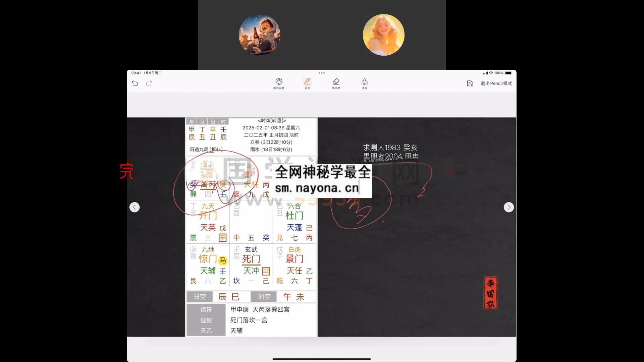This screenshot has height=362, width=644.
Task: Click the 雨水 (18日18时6分) line
Action: (x=271, y=149)
